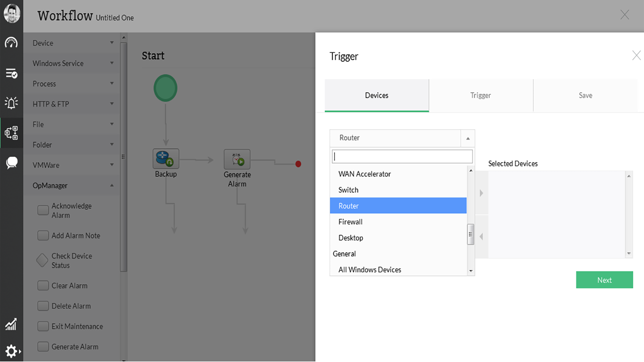Image resolution: width=644 pixels, height=362 pixels.
Task: Open the chat support icon
Action: [x=11, y=163]
